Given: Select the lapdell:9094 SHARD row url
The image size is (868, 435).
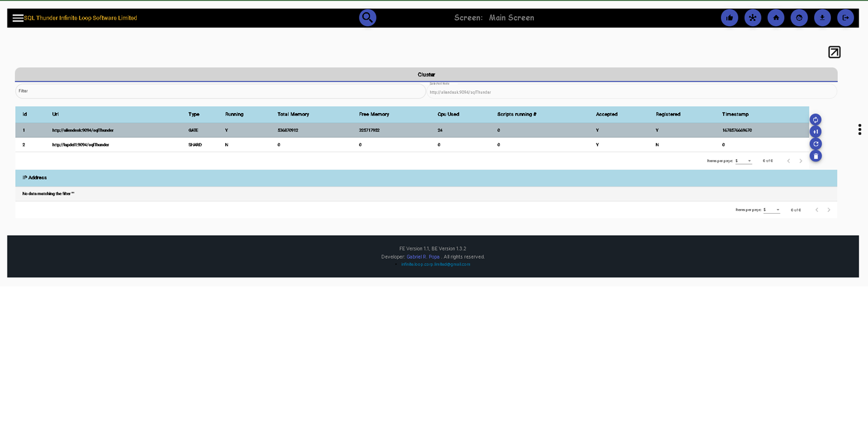Looking at the screenshot, I should (x=80, y=145).
